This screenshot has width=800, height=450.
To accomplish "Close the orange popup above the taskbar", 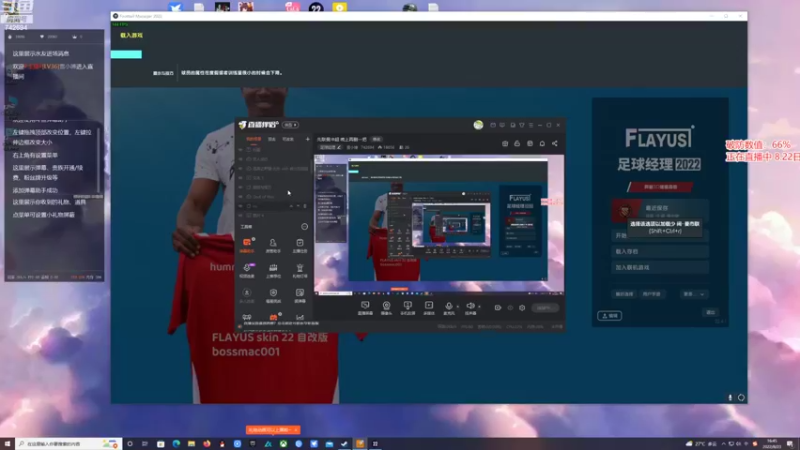I will [295, 430].
